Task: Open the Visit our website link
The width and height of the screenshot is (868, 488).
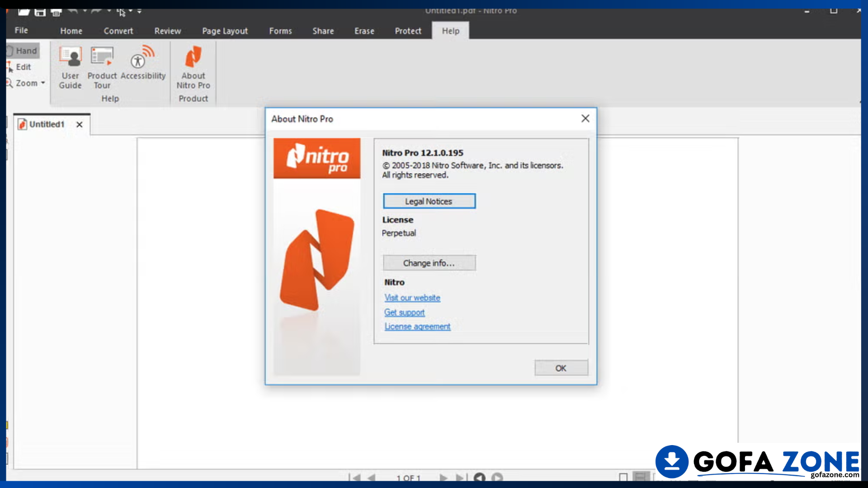Action: (412, 298)
